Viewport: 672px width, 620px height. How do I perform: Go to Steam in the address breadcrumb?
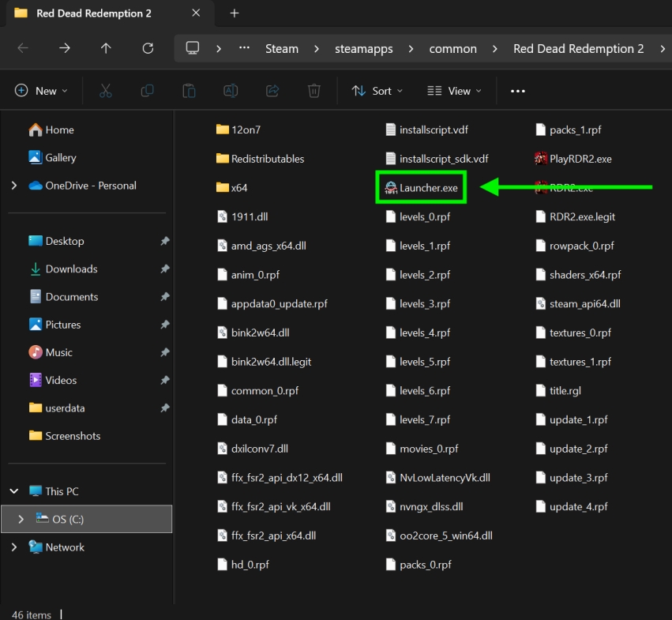[282, 49]
